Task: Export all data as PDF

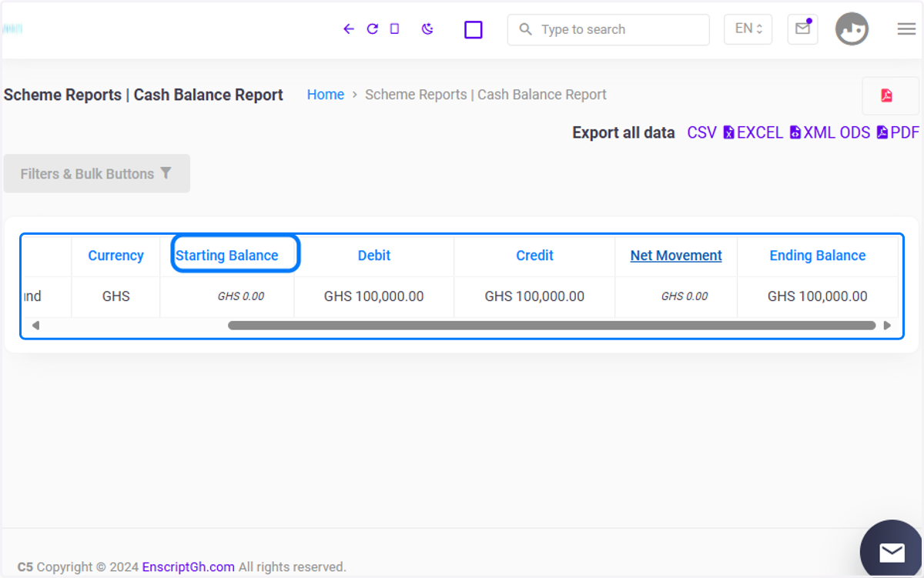Action: (x=898, y=132)
